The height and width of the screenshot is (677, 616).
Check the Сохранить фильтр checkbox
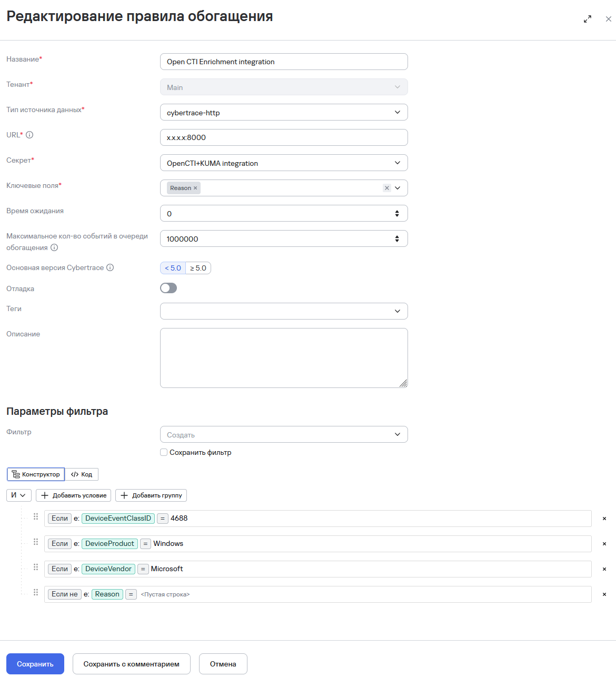(x=164, y=452)
